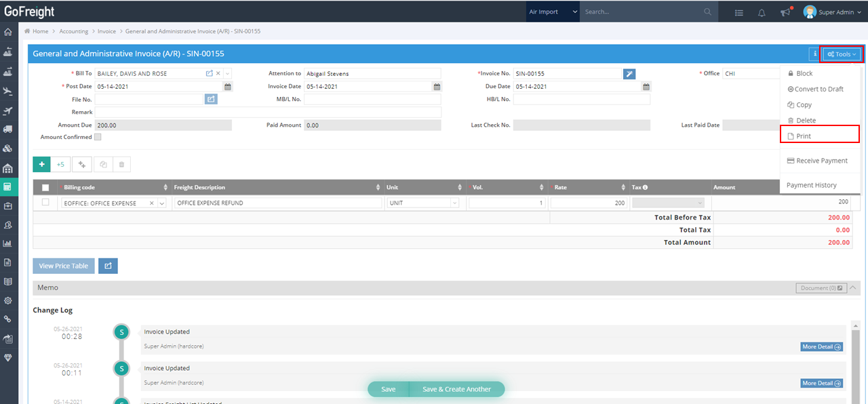Screen dimensions: 868x404
Task: Open the Air Import module dropdown
Action: click(x=553, y=12)
